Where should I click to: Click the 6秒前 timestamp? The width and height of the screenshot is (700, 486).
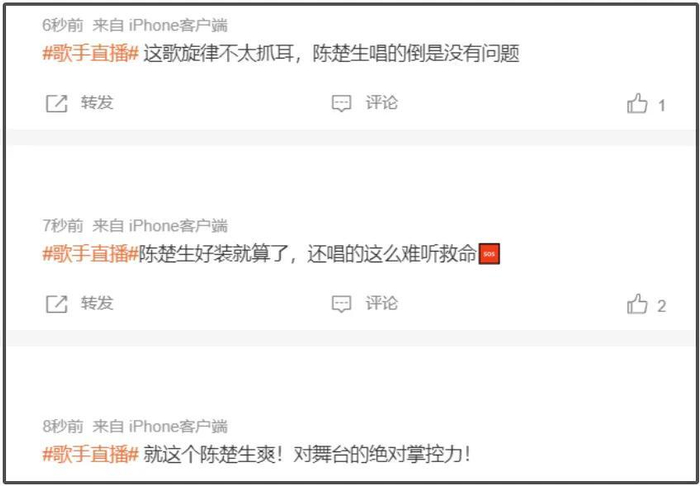(x=63, y=25)
